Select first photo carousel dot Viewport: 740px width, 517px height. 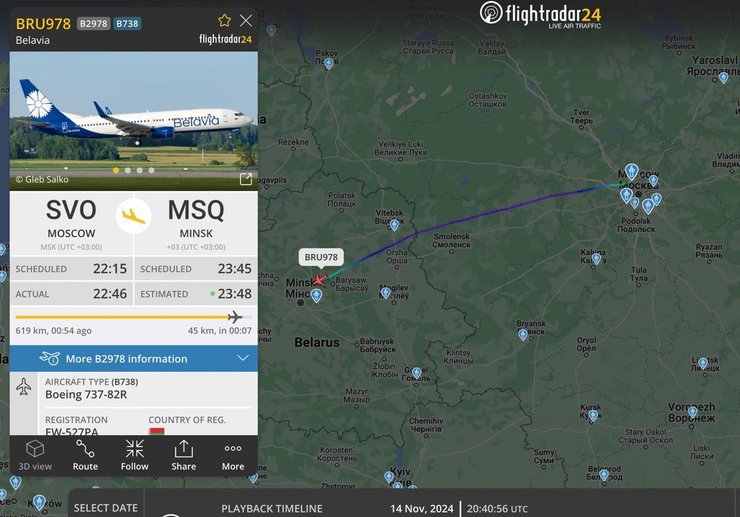coord(116,170)
